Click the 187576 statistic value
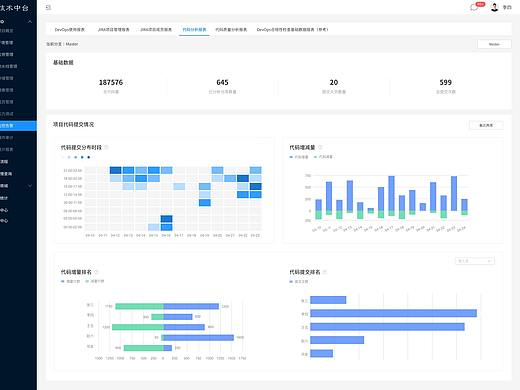 tap(111, 82)
